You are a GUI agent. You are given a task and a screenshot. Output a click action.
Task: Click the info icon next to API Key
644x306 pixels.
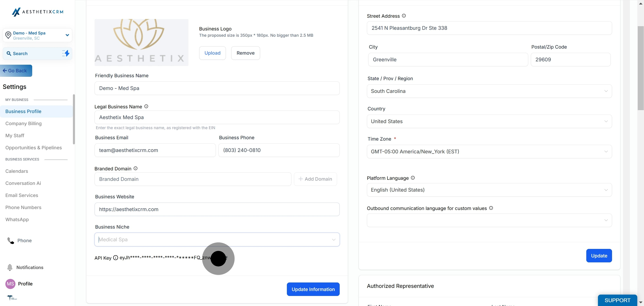click(x=116, y=258)
